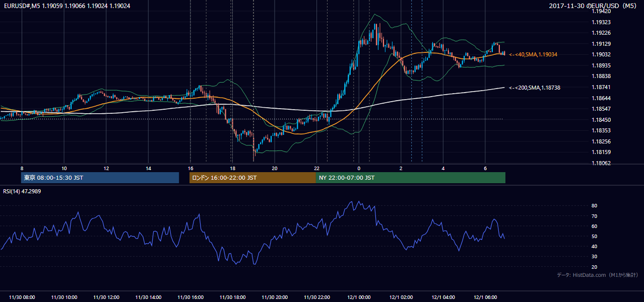Click price level 1.18159 on the axis
Screen dimensions: 644x302
tap(602, 153)
